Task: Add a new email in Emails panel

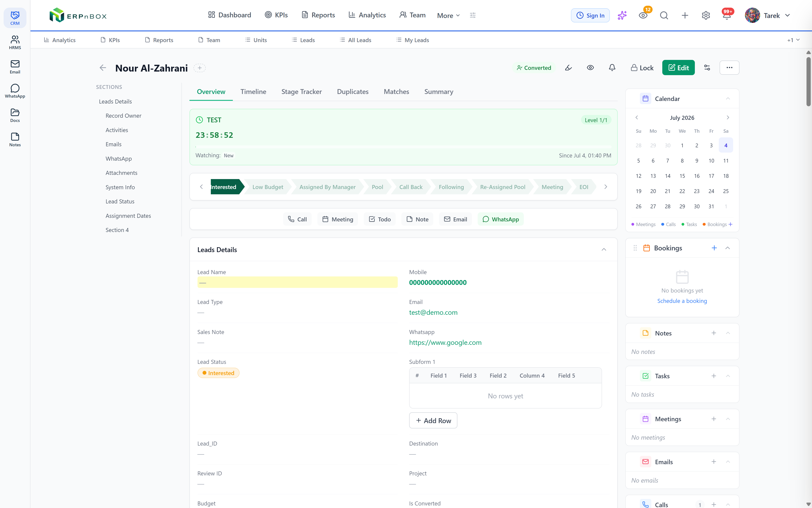Action: click(x=714, y=462)
